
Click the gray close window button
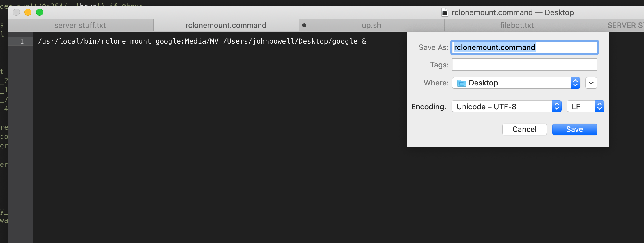click(x=16, y=12)
